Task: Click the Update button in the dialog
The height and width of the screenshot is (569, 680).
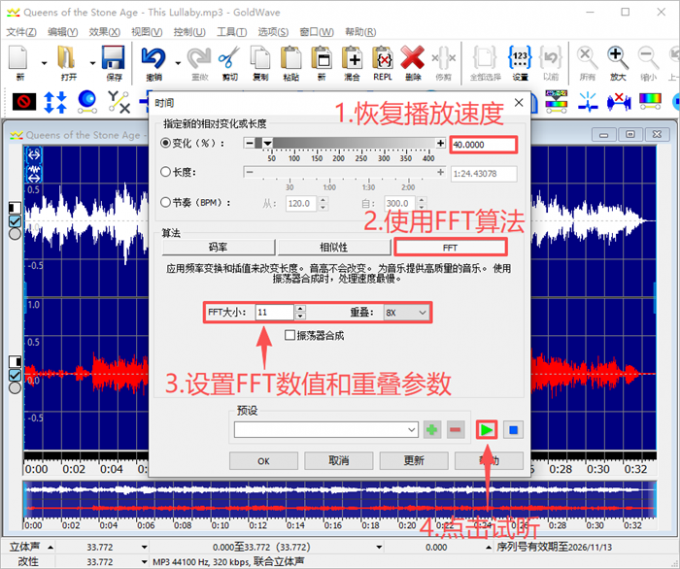Action: coord(414,461)
